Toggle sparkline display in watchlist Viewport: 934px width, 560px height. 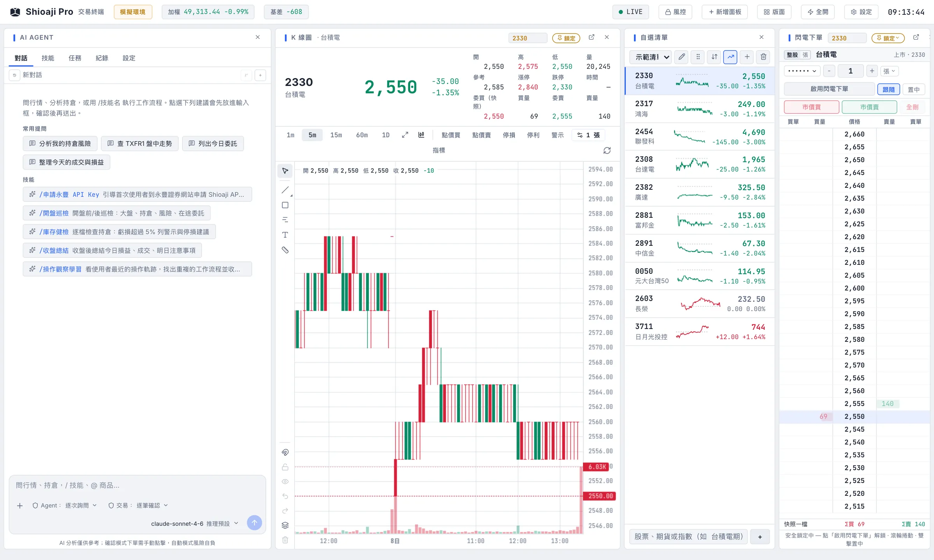[x=730, y=57]
